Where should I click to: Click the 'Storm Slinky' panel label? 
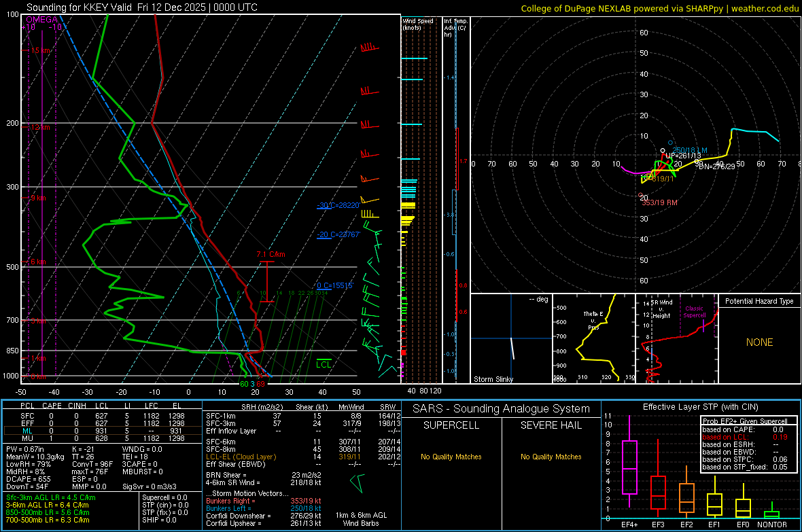pos(493,379)
